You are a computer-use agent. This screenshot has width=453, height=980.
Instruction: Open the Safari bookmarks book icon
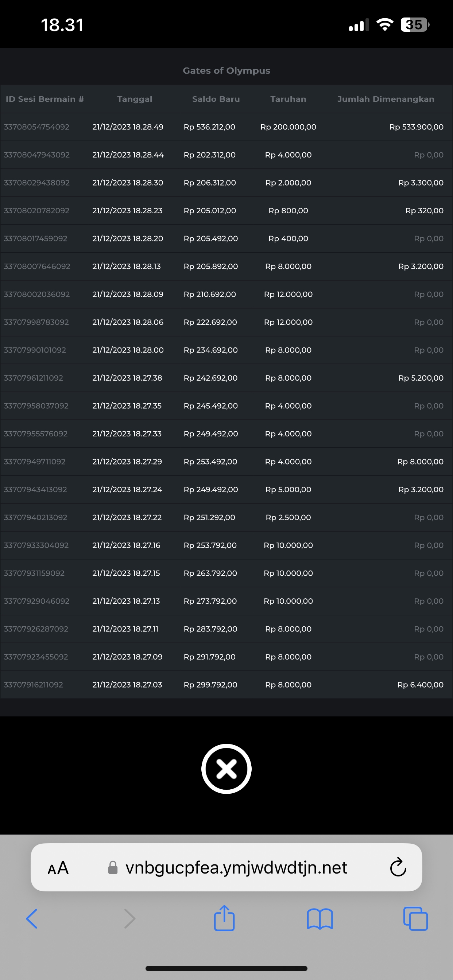[x=320, y=919]
